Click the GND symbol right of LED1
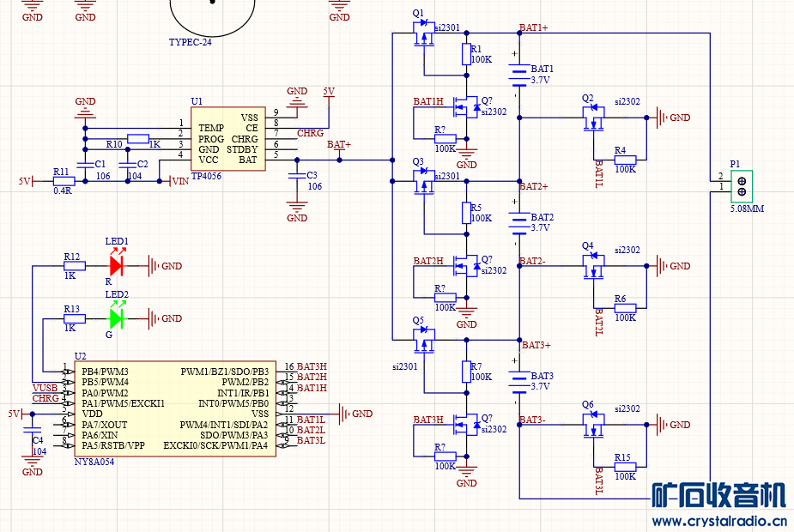This screenshot has width=794, height=532. [165, 266]
